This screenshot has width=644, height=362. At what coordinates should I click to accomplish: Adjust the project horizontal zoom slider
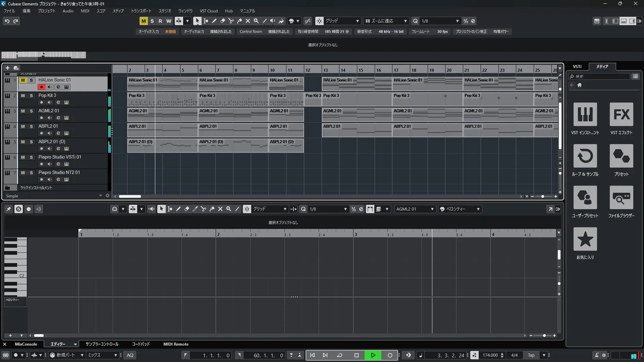pos(542,196)
